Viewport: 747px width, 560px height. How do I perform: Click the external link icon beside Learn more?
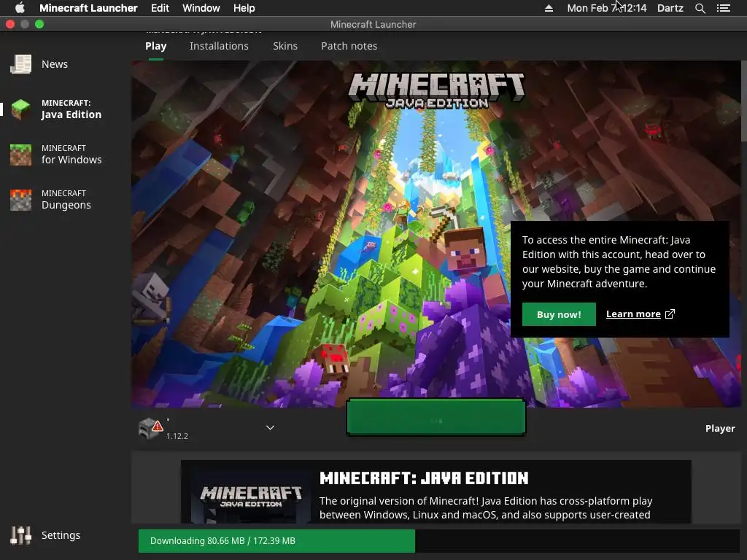coord(670,314)
